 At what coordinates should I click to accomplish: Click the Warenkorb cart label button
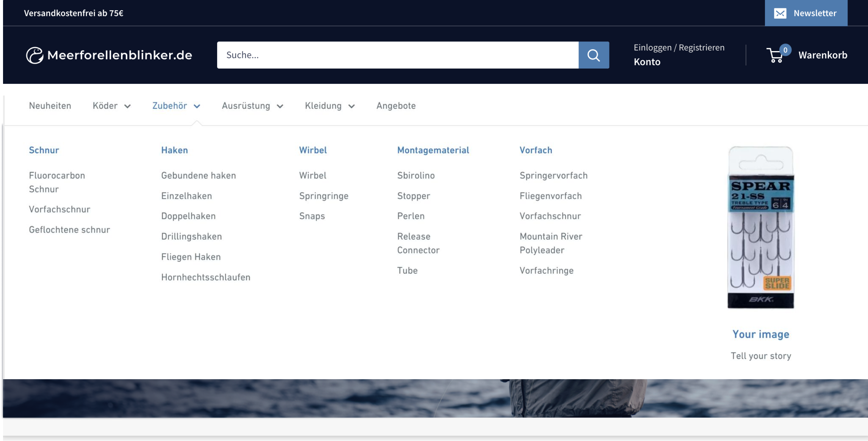823,55
